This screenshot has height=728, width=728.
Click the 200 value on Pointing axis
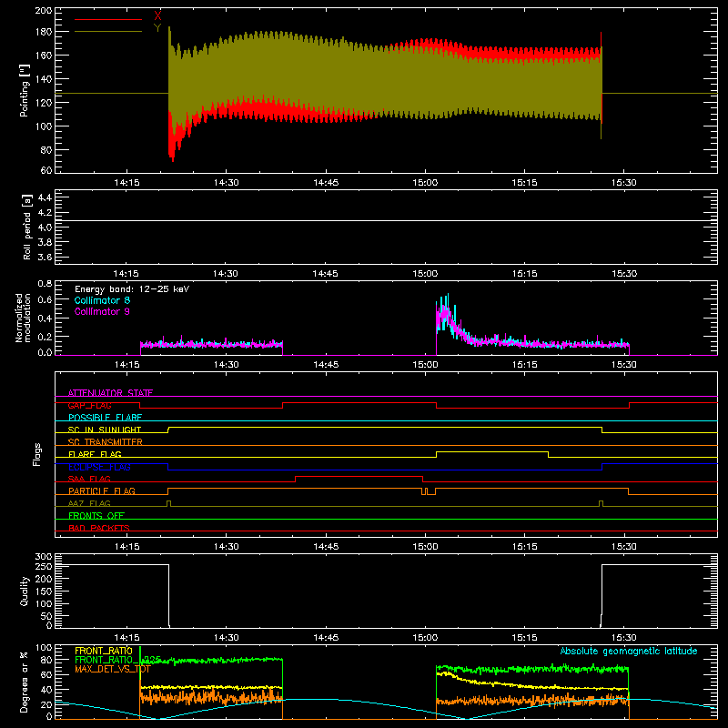[x=43, y=10]
